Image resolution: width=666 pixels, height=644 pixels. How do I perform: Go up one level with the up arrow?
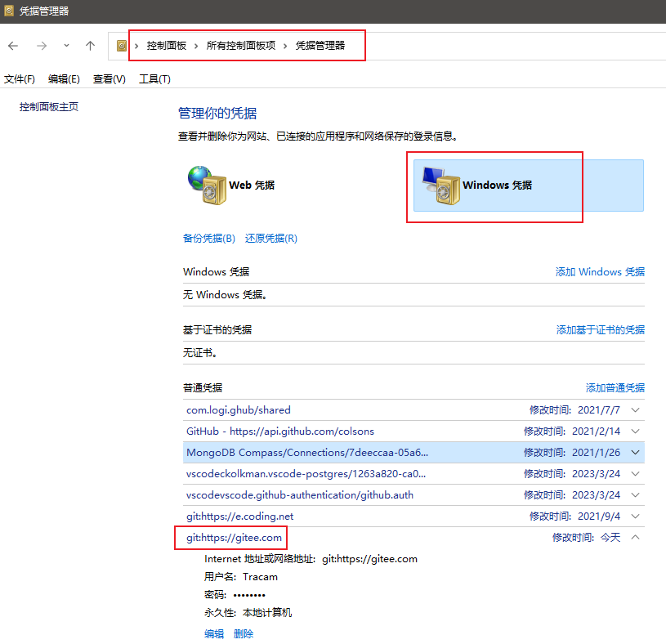pos(90,46)
